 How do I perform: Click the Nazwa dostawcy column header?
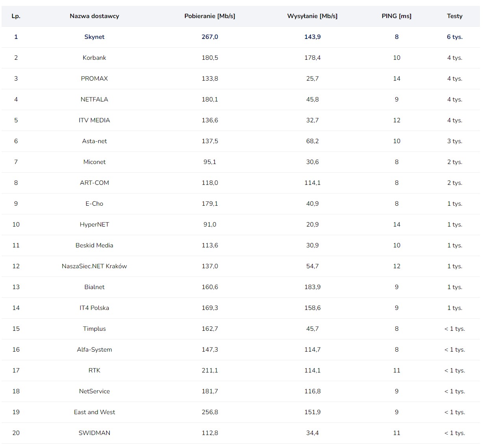tap(94, 16)
